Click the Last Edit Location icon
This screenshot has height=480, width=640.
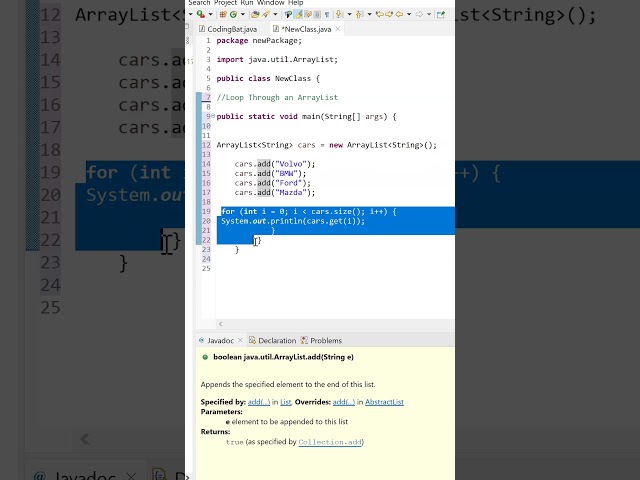380,14
